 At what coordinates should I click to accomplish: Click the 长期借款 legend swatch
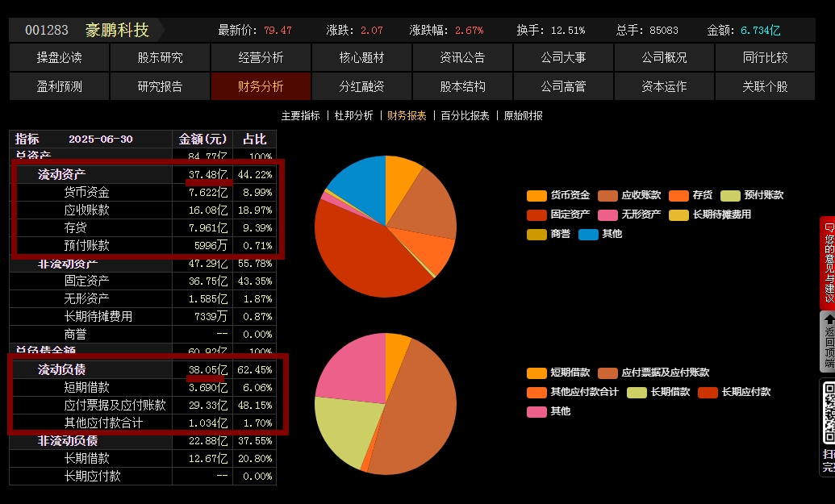click(x=637, y=393)
